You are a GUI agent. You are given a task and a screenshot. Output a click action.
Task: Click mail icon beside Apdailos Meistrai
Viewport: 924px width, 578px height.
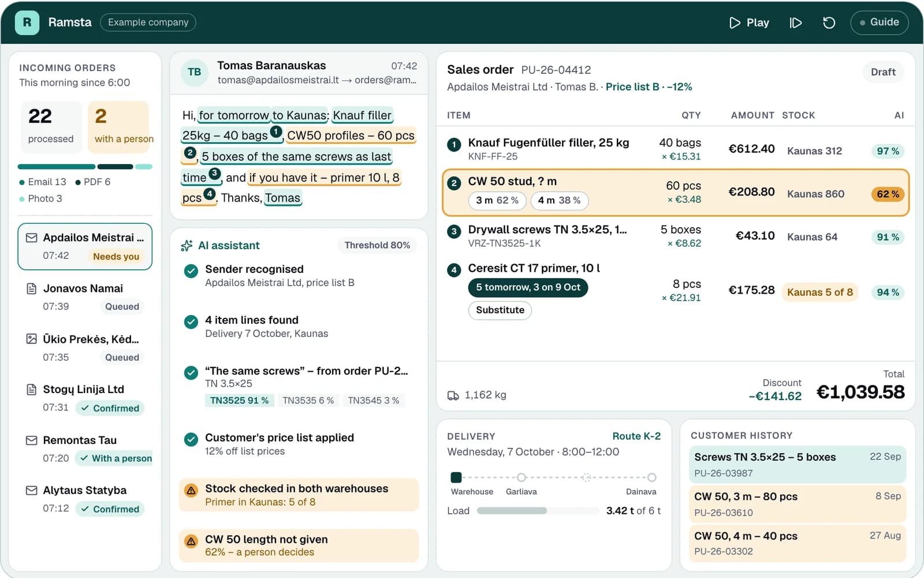point(32,238)
